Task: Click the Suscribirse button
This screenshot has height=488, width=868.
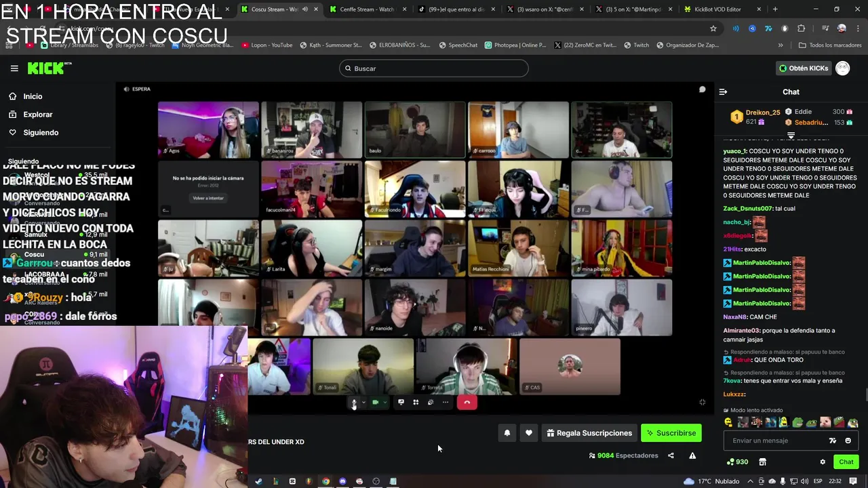Action: point(671,433)
